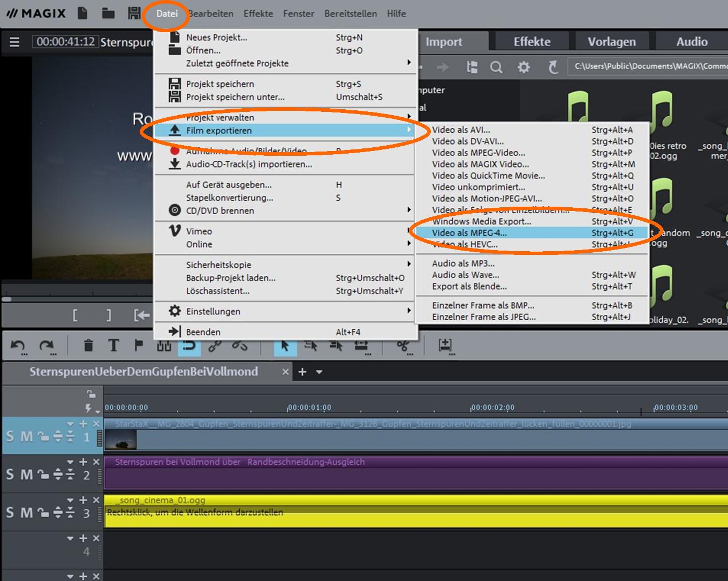Screen dimensions: 728x581
Task: Toggle solo S on track 1
Action: pyautogui.click(x=10, y=437)
